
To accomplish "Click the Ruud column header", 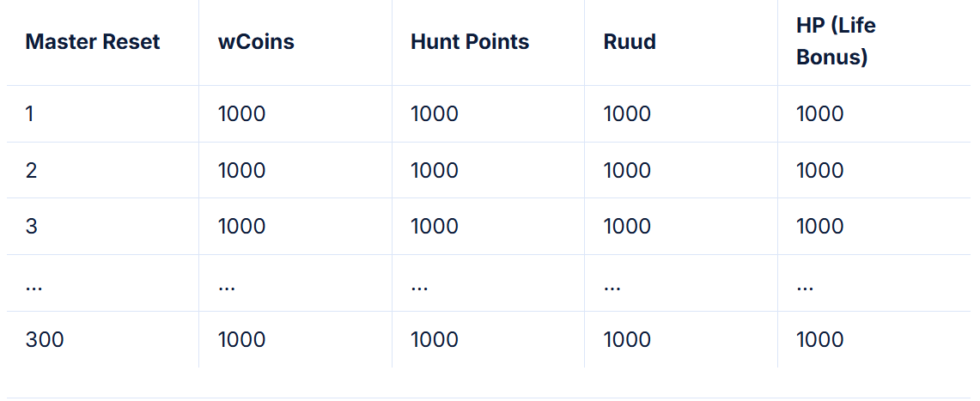I will click(630, 42).
